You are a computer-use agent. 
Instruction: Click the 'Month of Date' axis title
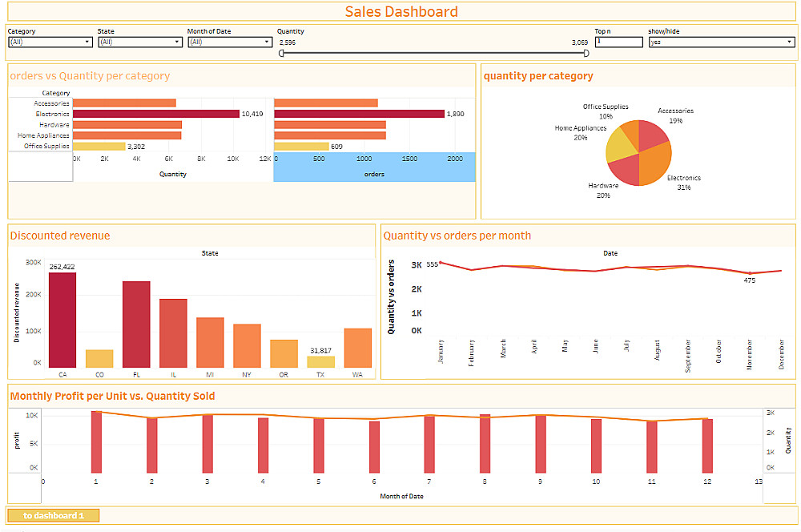coord(401,496)
